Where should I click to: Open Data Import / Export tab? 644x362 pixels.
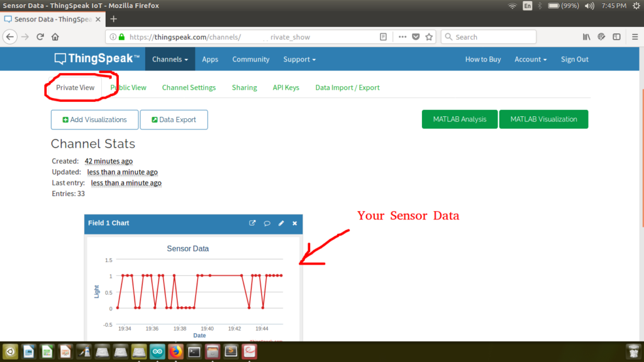coord(347,87)
